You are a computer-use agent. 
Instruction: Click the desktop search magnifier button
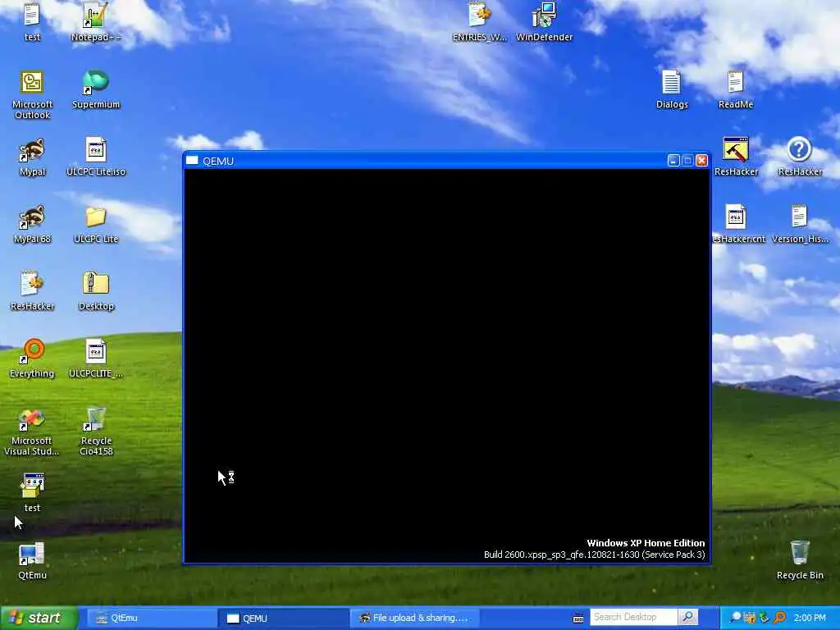click(688, 617)
